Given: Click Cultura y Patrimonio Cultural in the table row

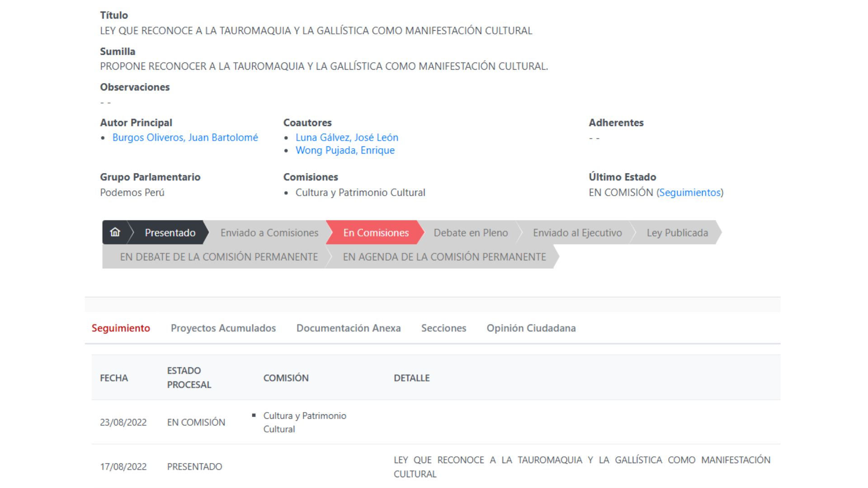Looking at the screenshot, I should point(305,422).
